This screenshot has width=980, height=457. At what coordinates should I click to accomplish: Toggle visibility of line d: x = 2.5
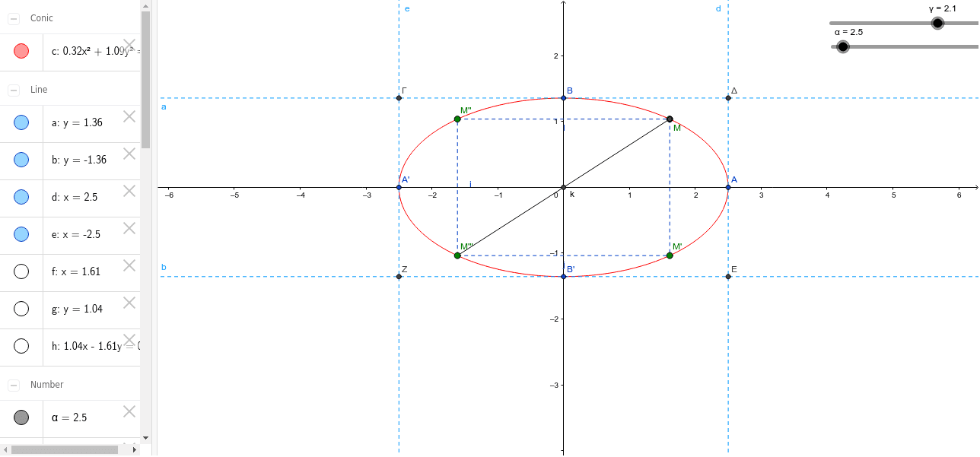coord(21,197)
